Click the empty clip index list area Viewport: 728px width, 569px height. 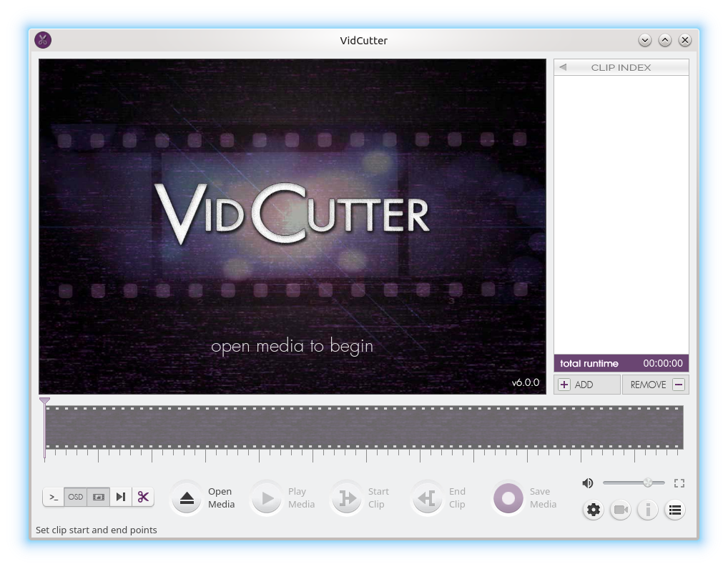pos(621,215)
